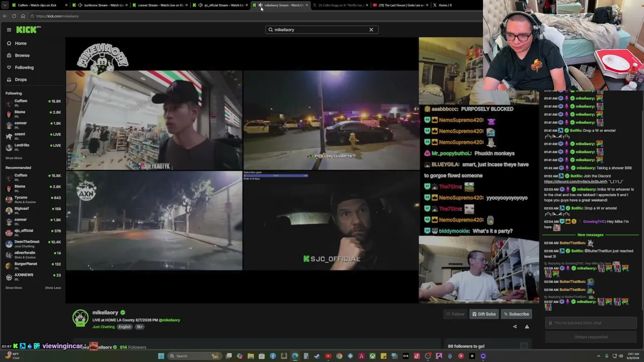The width and height of the screenshot is (644, 362).
Task: Click the Gift Subs button
Action: point(484,314)
